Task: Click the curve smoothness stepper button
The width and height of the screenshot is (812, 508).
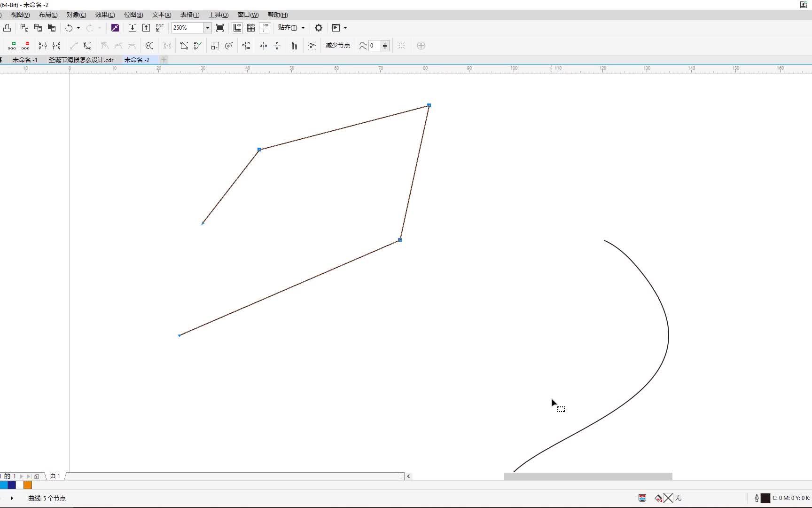Action: (385, 46)
